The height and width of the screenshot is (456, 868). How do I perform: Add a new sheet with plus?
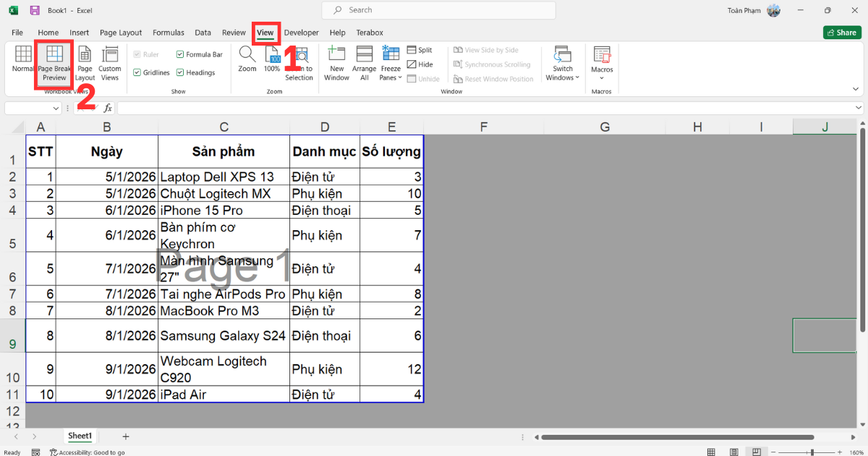click(126, 436)
